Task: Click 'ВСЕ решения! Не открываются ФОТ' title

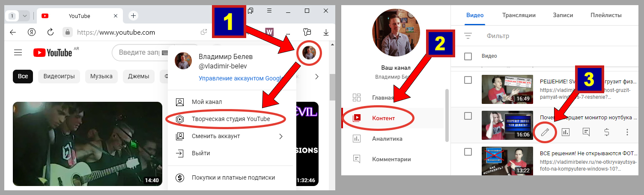Action: click(x=589, y=153)
